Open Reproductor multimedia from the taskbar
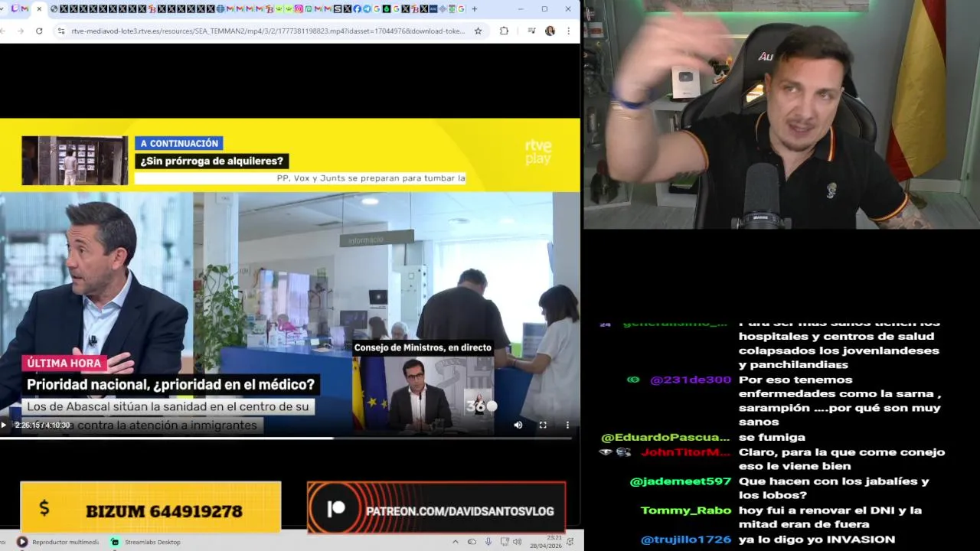This screenshot has width=980, height=551. [58, 542]
